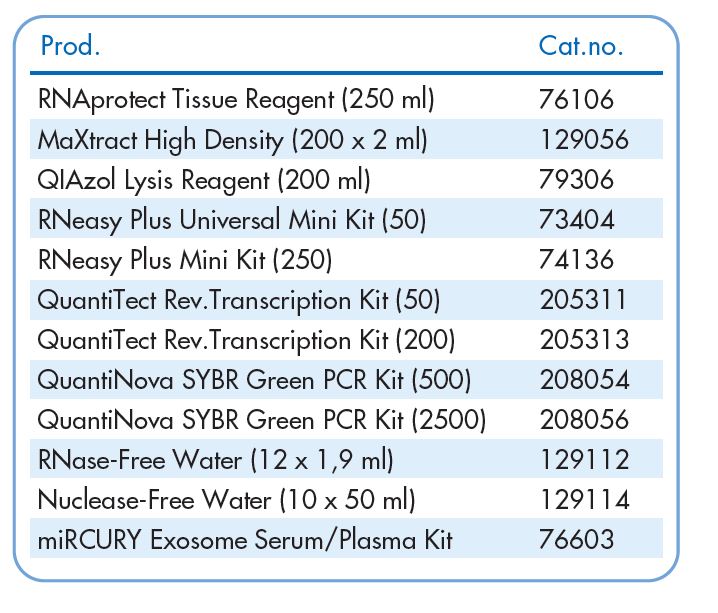Select QuantiTect Rev.Transcription Kit (50) entry

point(238,299)
